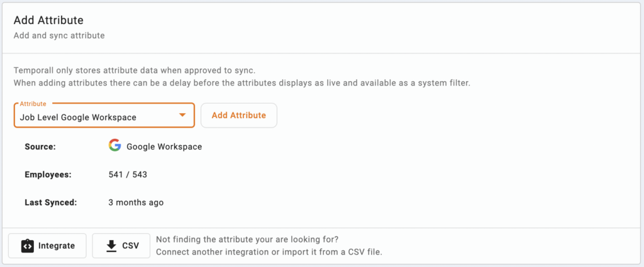Viewport: 644px width, 267px height.
Task: Select the Google Workspace source text
Action: point(164,146)
